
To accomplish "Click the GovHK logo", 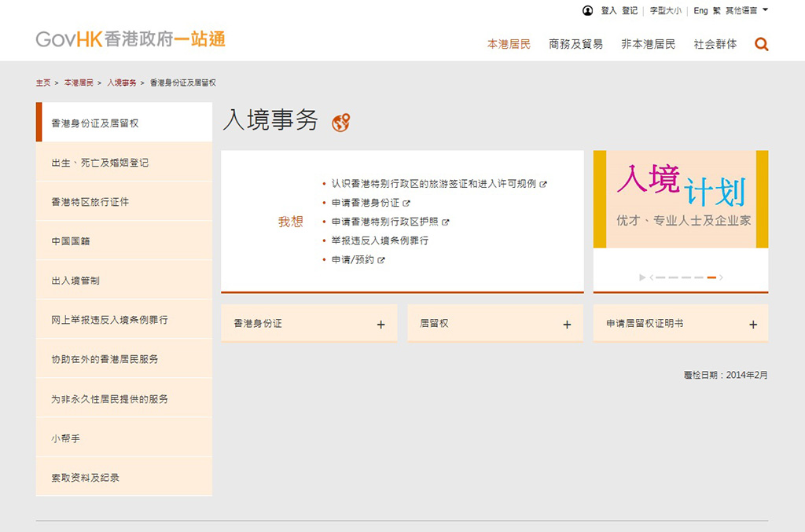I will (130, 39).
